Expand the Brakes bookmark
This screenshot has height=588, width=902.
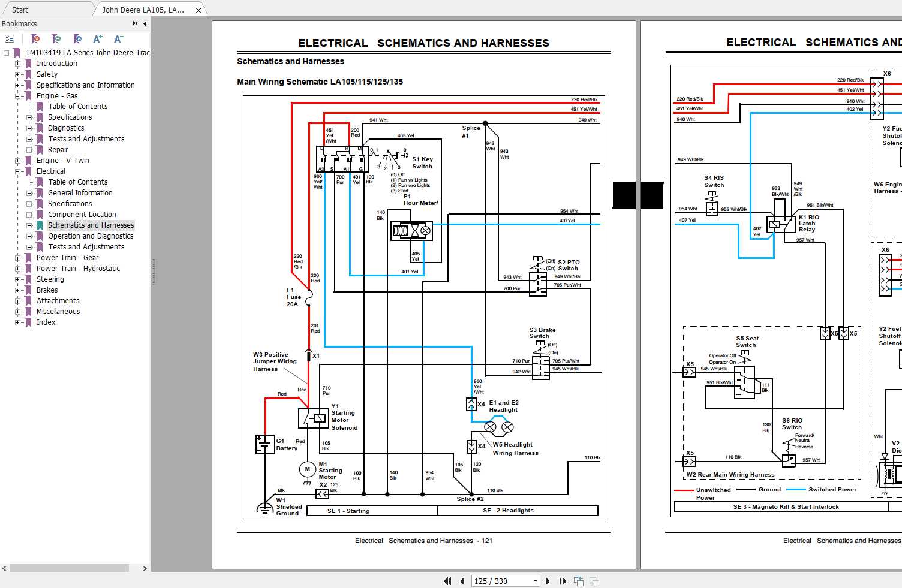(x=18, y=290)
